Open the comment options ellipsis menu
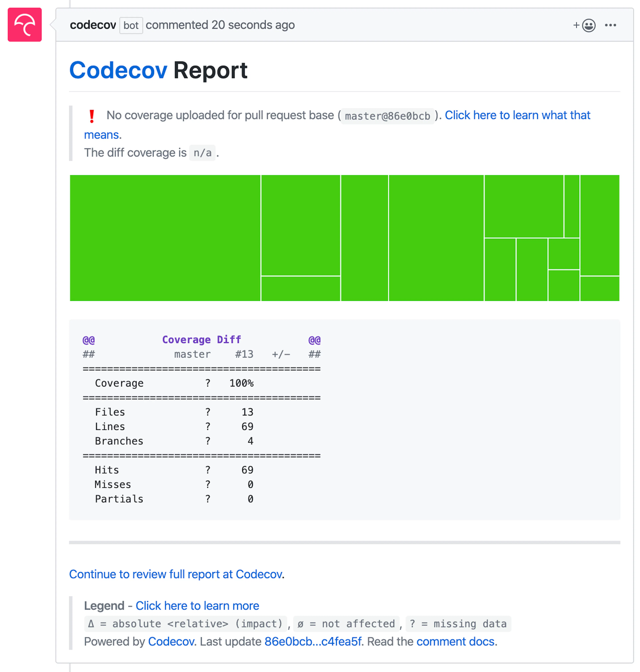The height and width of the screenshot is (672, 640). [x=610, y=25]
